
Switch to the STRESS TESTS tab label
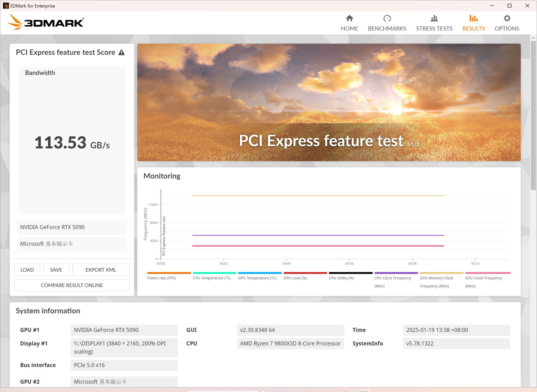[x=434, y=29]
